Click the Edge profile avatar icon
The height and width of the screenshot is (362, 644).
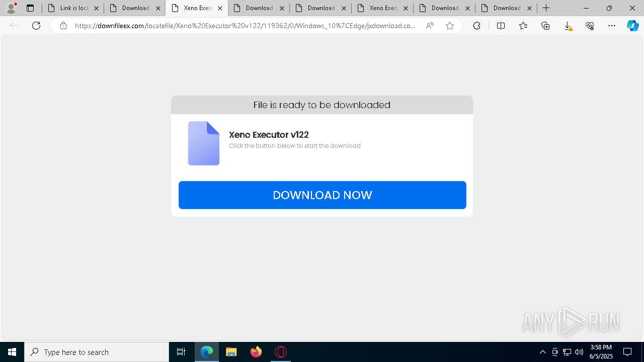click(x=11, y=8)
